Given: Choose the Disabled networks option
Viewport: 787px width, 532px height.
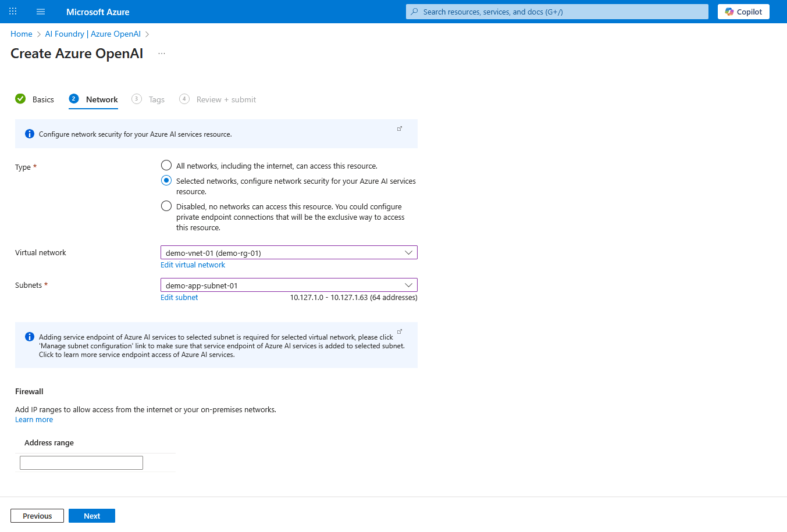Looking at the screenshot, I should pyautogui.click(x=166, y=205).
